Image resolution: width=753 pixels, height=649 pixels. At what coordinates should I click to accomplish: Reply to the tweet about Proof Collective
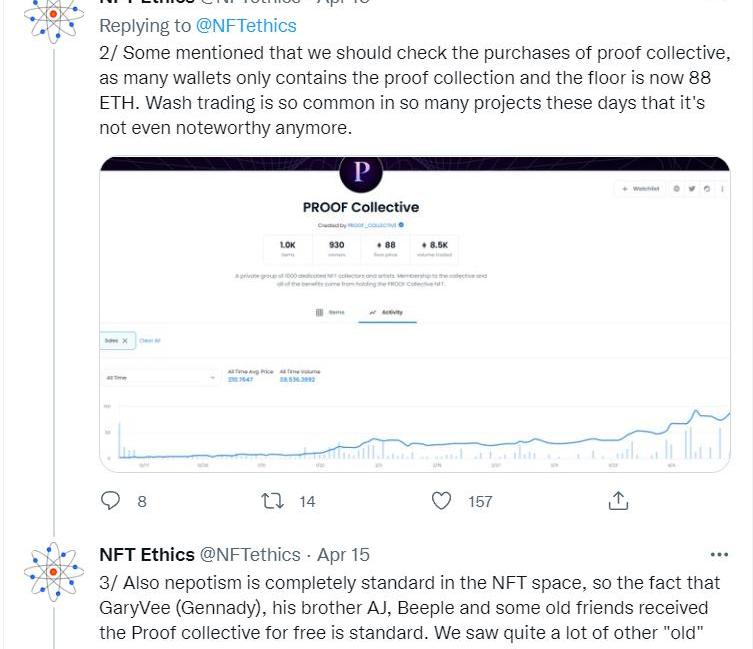pos(112,501)
